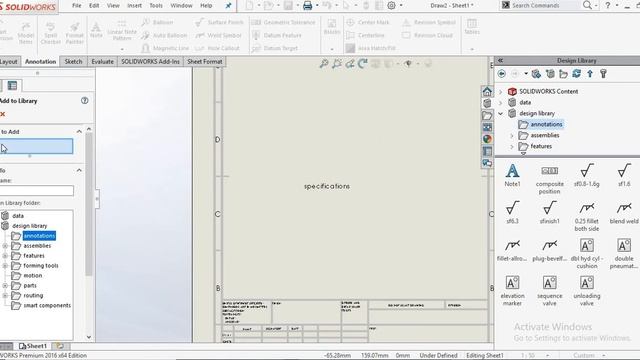The width and height of the screenshot is (640, 360).
Task: Open the SOLIDWORKS Add-Ins tab
Action: (x=150, y=62)
